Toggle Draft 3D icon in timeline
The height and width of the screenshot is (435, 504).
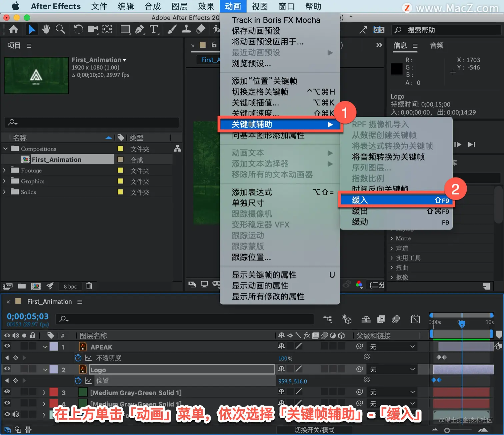[347, 320]
